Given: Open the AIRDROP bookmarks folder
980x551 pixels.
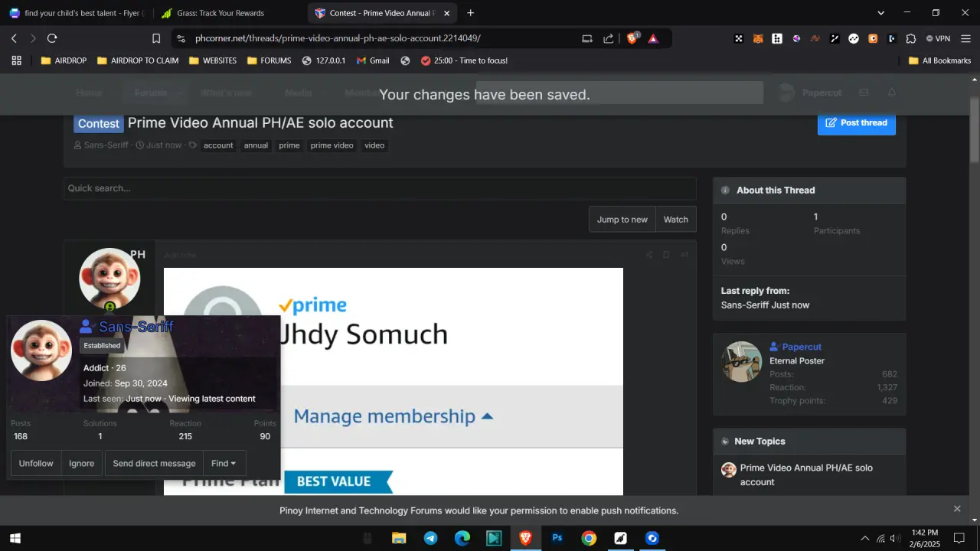Looking at the screenshot, I should pos(64,60).
